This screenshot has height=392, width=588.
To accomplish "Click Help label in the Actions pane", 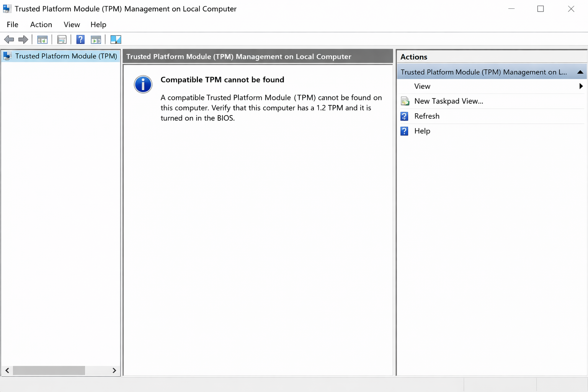I will click(422, 131).
